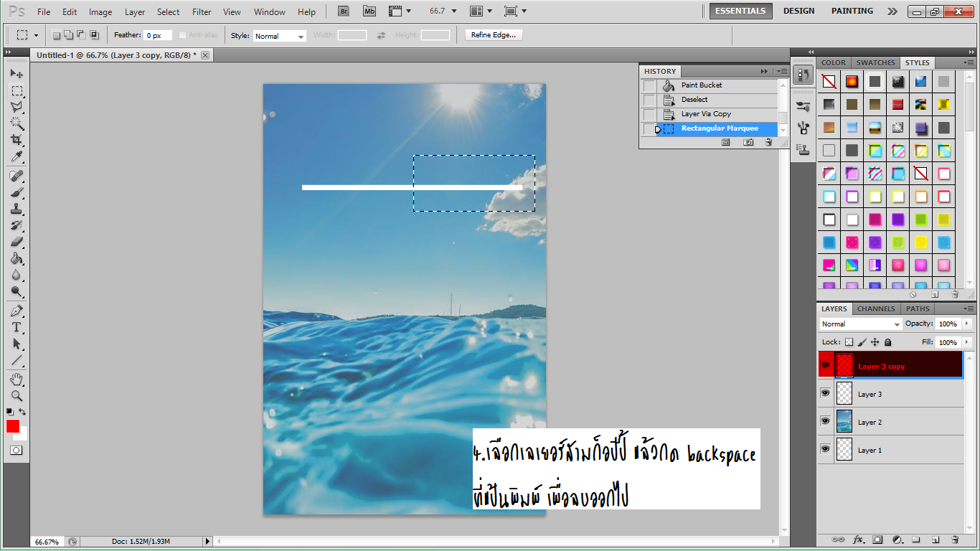Open the Style dropdown in options bar
980x551 pixels.
[280, 35]
